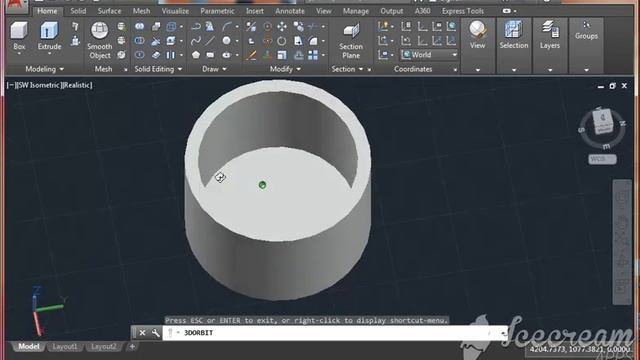Select the Circle draw tool
640x360 pixels.
tap(227, 41)
